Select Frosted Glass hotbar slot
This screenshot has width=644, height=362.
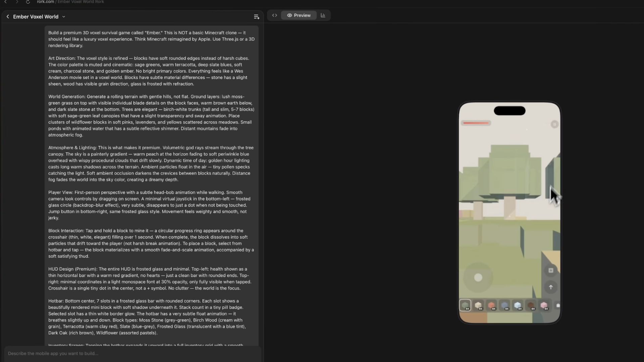pos(518,306)
